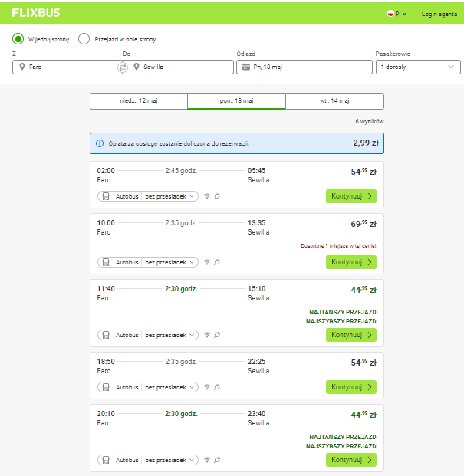
Task: Click Kontynuuj for 18:50 departure
Action: pyautogui.click(x=351, y=387)
